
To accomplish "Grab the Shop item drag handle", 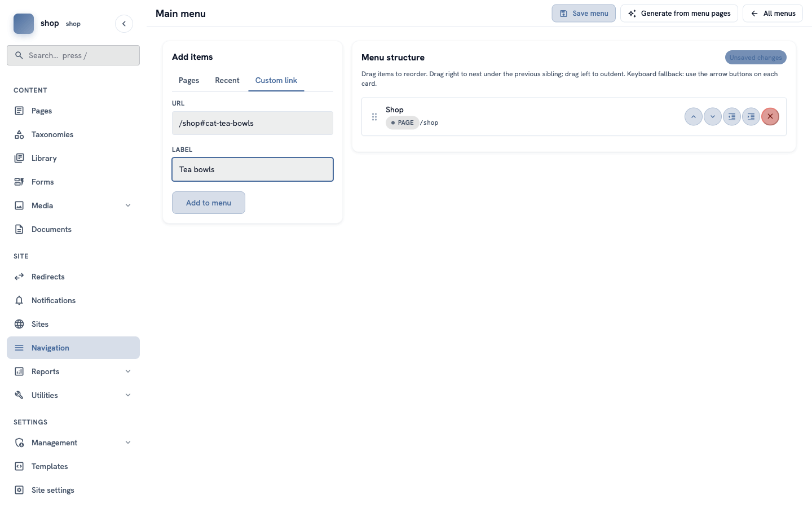I will coord(374,117).
